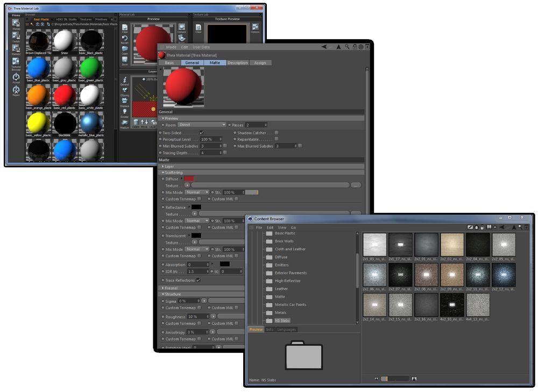Screen dimensions: 538x392
Task: Expand the collapsed Layer section
Action: (x=164, y=166)
